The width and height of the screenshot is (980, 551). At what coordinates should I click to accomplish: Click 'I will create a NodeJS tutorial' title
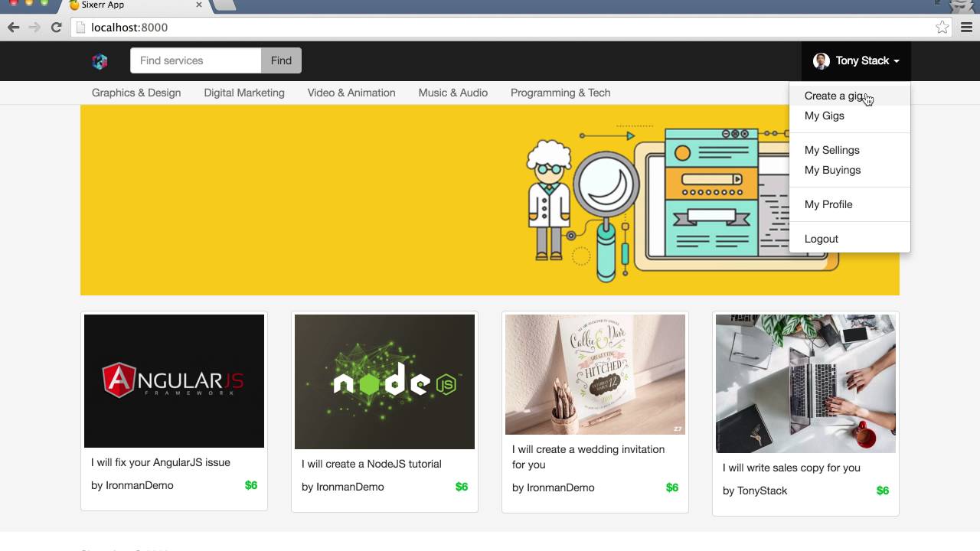[x=371, y=465]
